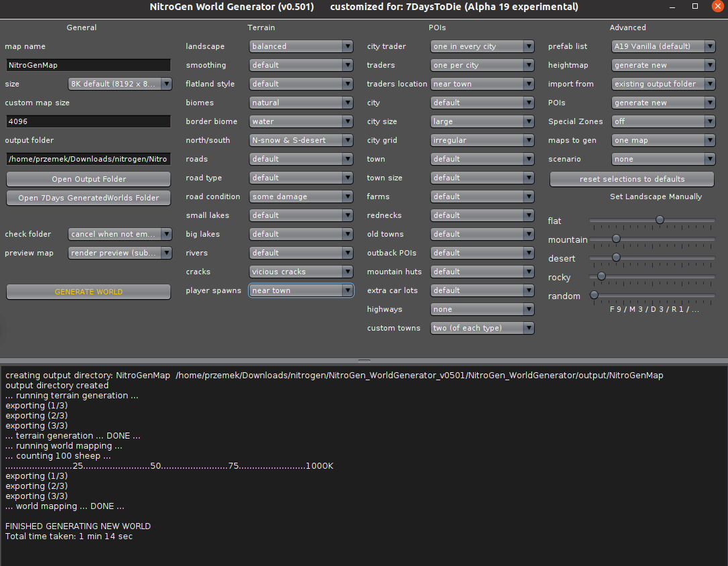Open the preview map dropdown

click(x=119, y=252)
